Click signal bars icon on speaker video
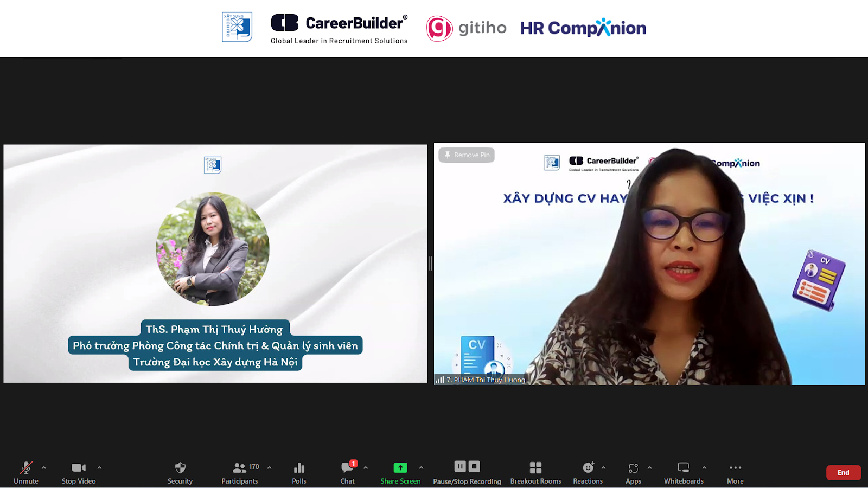The width and height of the screenshot is (868, 488). [440, 380]
